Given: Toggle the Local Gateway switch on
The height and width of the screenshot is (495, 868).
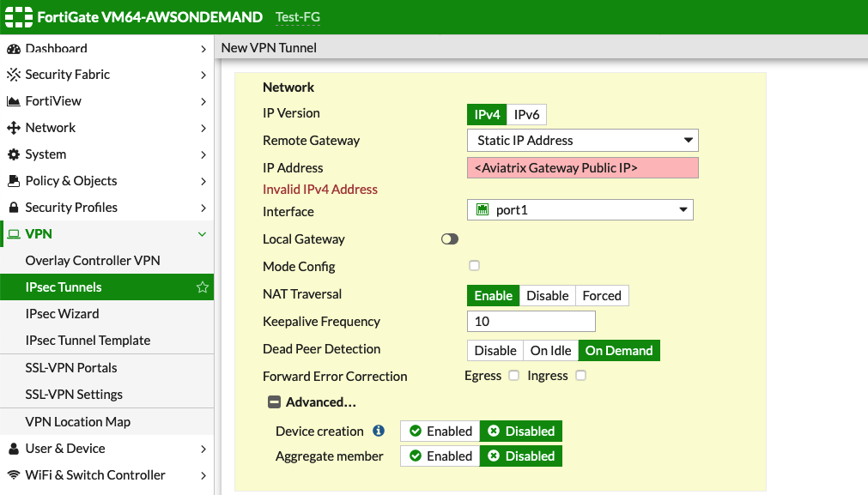Looking at the screenshot, I should coord(449,238).
